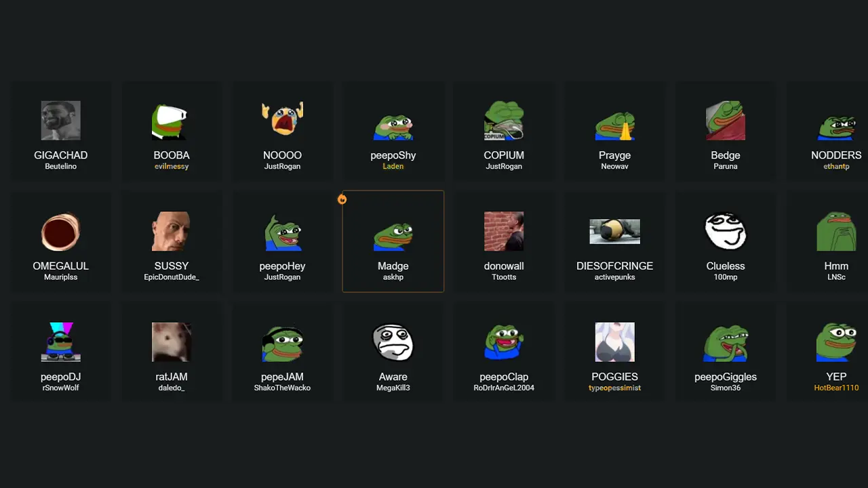Select the donowall emote
This screenshot has height=488, width=868.
click(504, 243)
